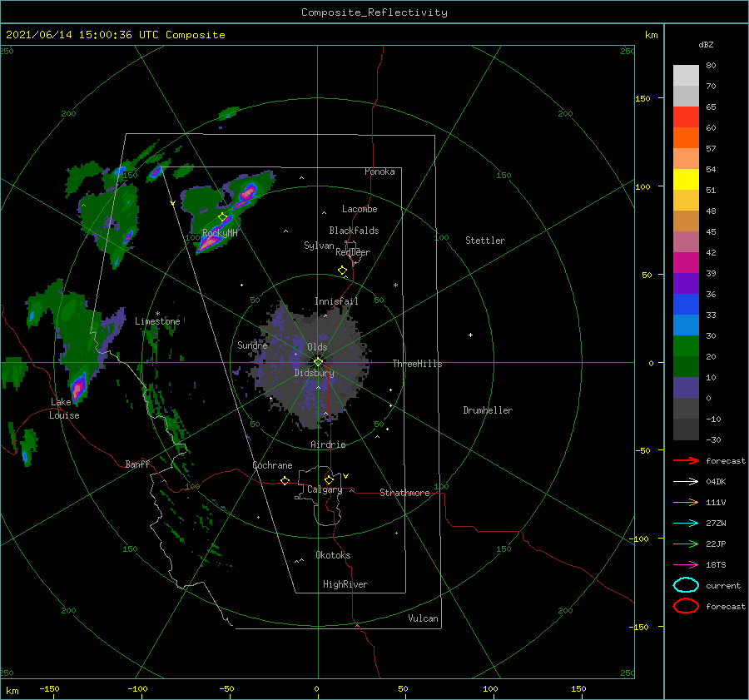Click the 'Didsbury' city label
749x700 pixels.
pos(314,373)
